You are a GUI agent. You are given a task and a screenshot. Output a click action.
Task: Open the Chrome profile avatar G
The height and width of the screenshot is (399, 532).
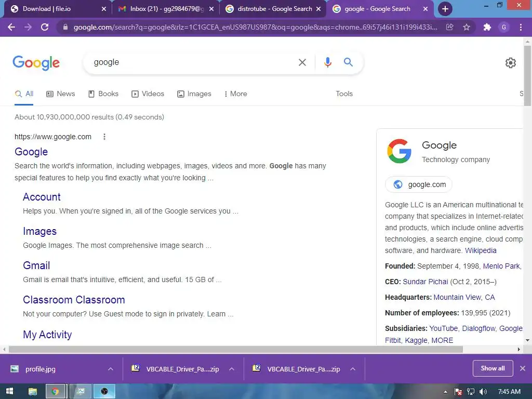(504, 27)
